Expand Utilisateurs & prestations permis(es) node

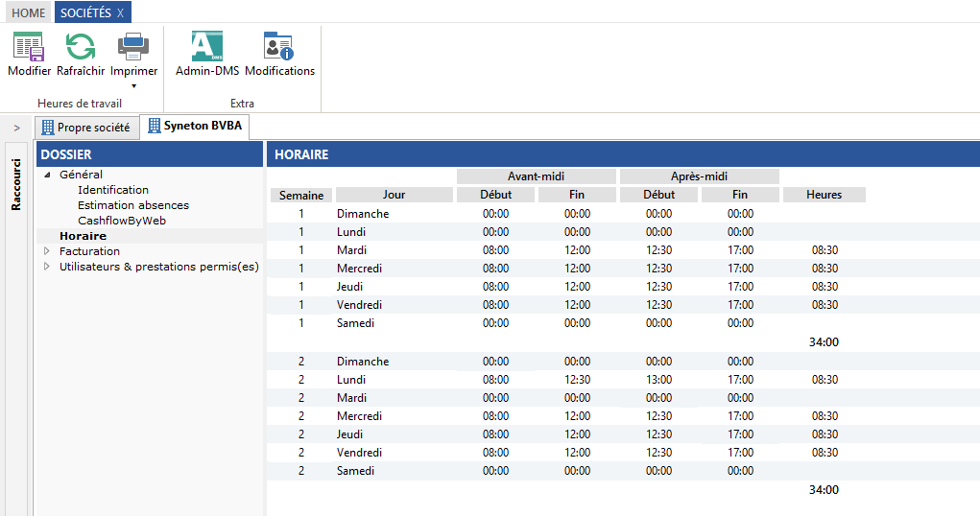pyautogui.click(x=46, y=267)
